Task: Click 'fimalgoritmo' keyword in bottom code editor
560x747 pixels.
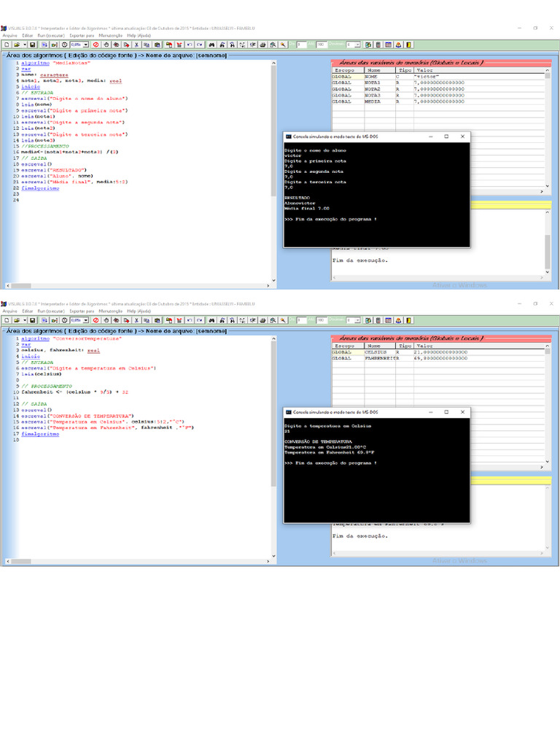Action: coord(40,434)
